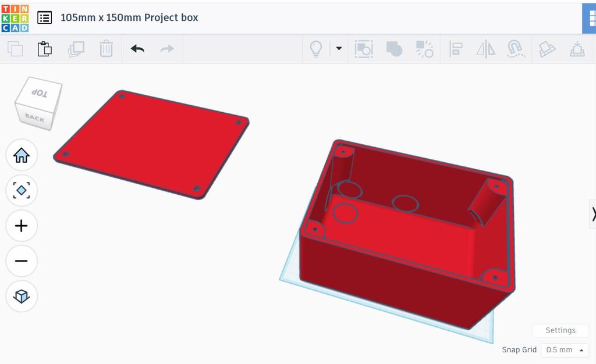
Task: Click the Paste clipboard icon
Action: pyautogui.click(x=45, y=49)
